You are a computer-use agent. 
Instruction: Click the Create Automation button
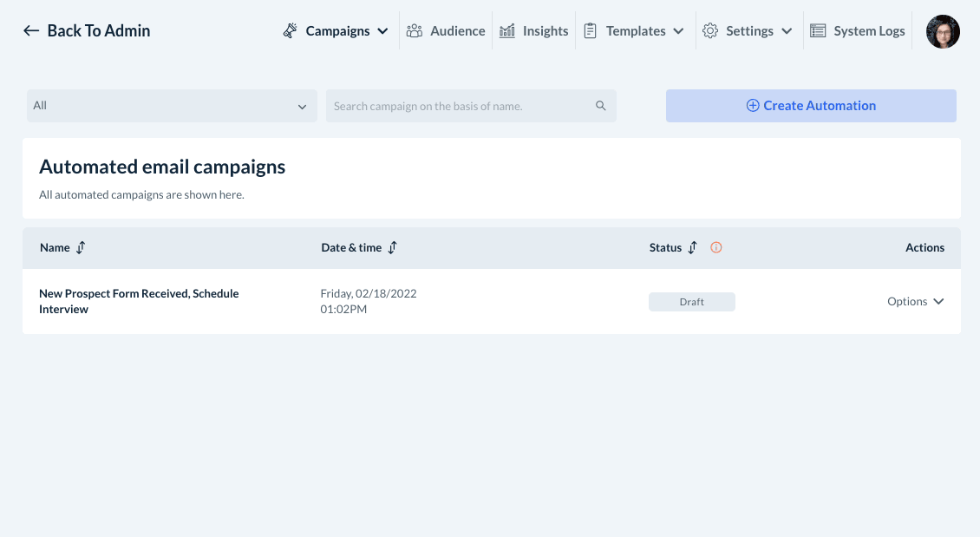[811, 106]
